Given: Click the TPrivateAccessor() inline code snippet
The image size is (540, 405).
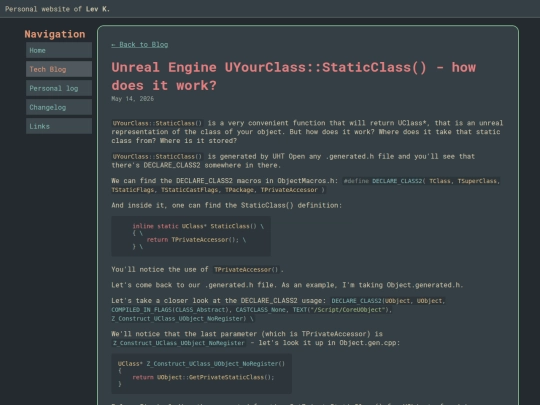Looking at the screenshot, I should click(246, 270).
